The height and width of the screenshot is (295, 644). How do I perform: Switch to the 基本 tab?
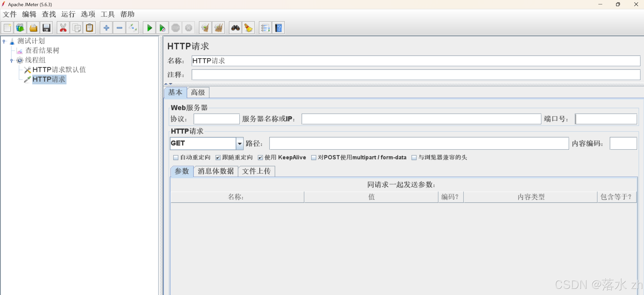(x=175, y=93)
